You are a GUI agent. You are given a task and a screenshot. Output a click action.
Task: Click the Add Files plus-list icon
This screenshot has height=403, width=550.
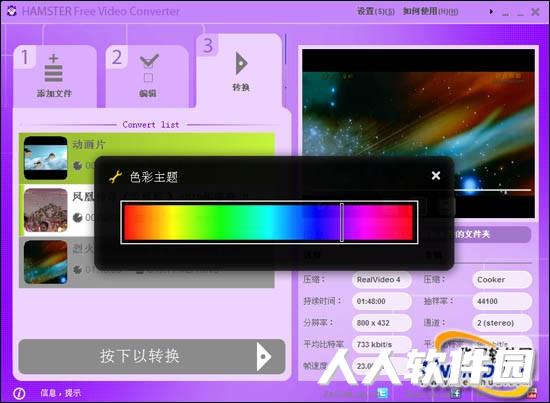click(x=54, y=68)
